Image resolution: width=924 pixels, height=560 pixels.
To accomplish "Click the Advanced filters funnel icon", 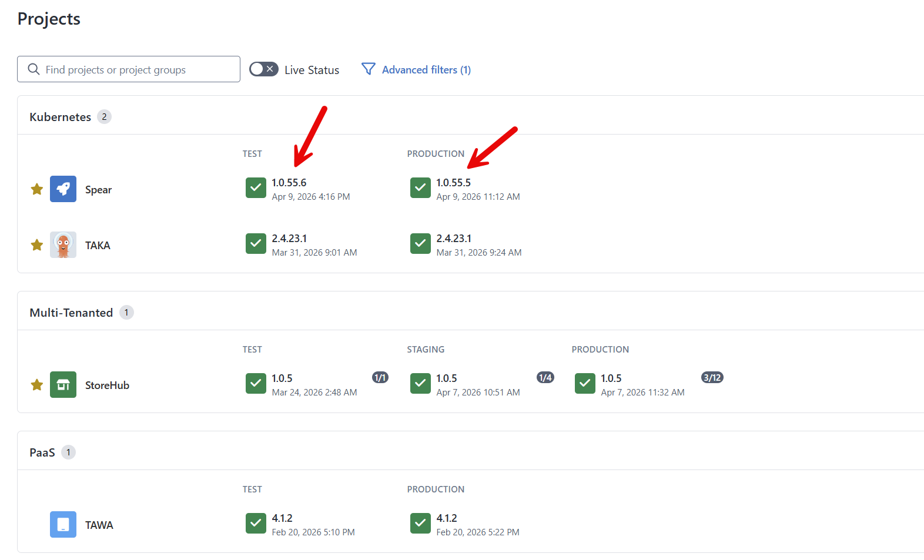I will pos(368,69).
